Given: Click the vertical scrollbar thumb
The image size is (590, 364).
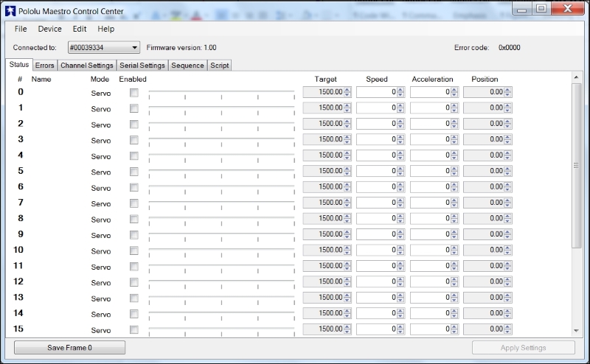Looking at the screenshot, I should (576, 166).
